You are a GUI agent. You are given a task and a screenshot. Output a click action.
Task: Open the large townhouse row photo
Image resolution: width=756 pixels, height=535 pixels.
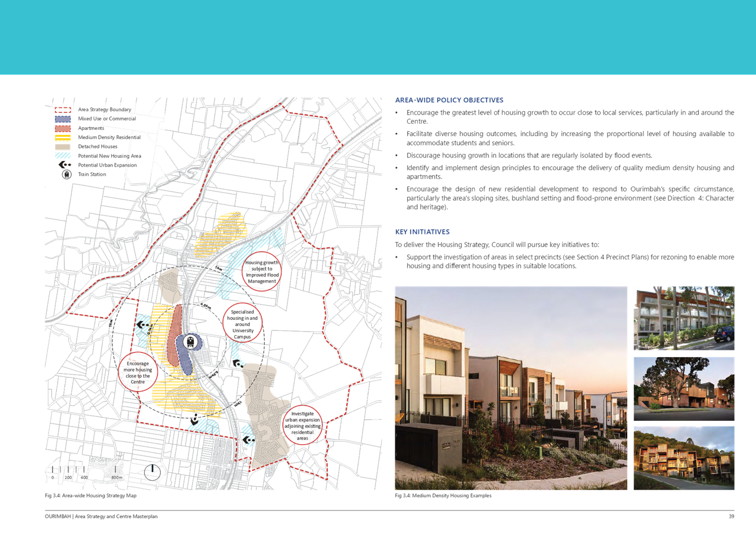510,388
